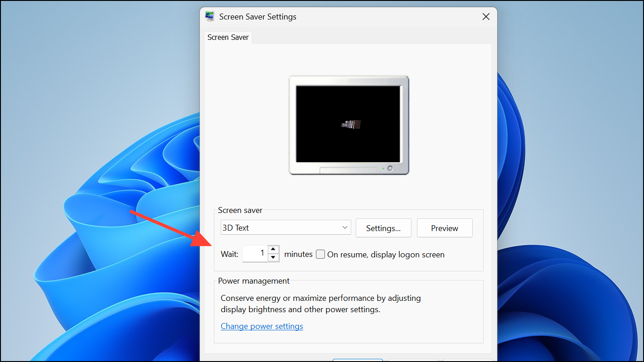Click the power button on the preview monitor
Viewport: 644px width, 362px height.
[x=390, y=169]
